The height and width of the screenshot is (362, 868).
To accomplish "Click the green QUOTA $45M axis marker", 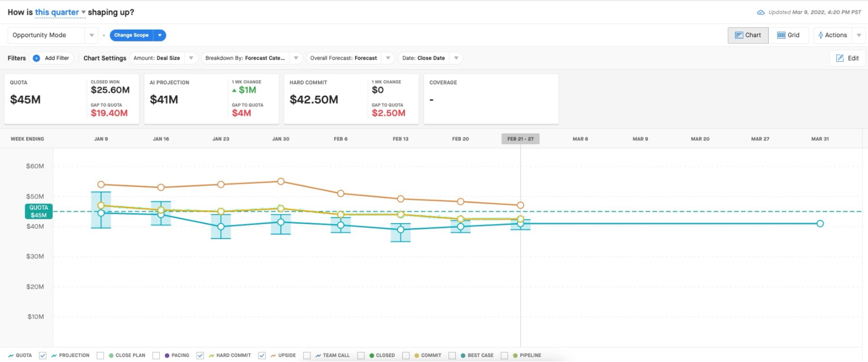I will pos(39,212).
